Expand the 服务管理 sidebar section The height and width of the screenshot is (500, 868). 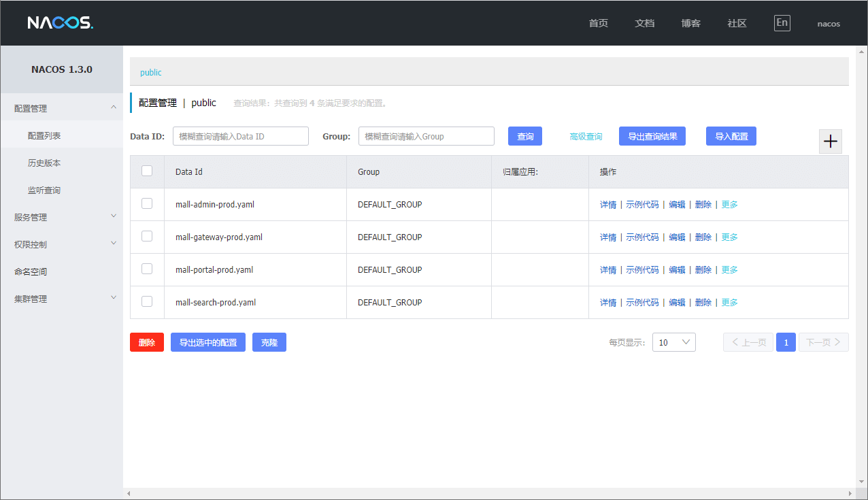pyautogui.click(x=61, y=217)
